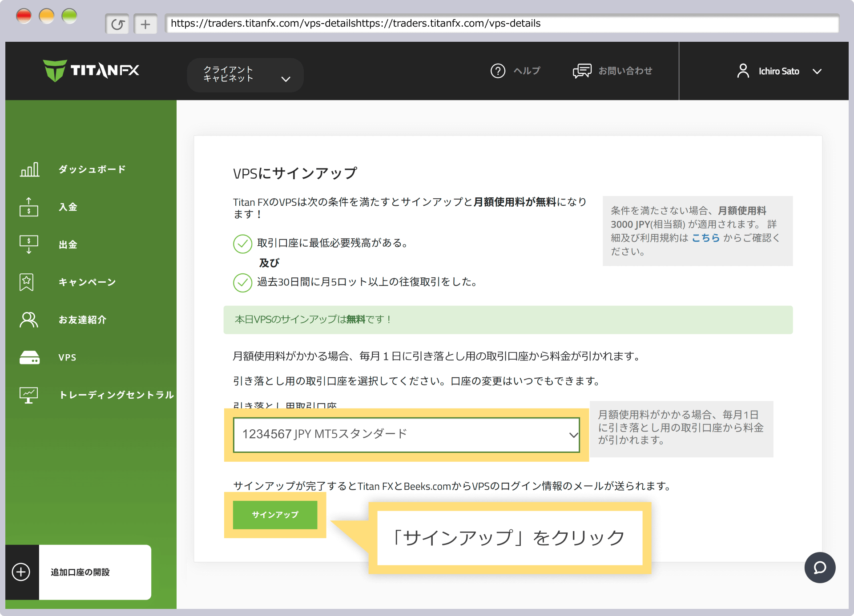Open トレーディングセントラル sidebar item

pos(117,395)
